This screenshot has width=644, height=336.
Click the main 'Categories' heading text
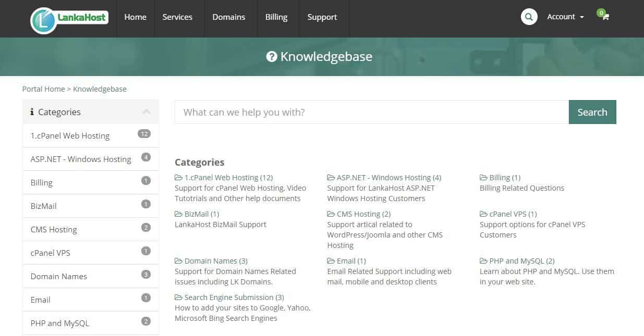199,162
